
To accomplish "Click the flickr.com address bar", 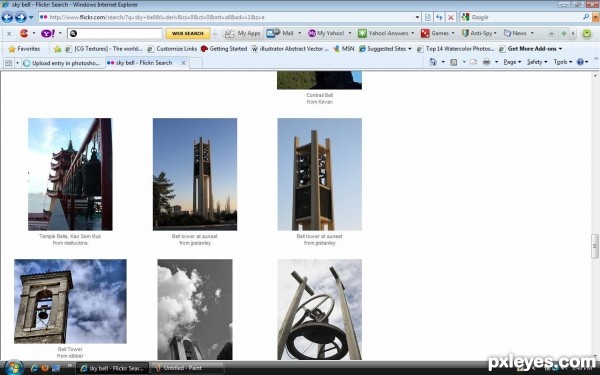I will pos(226,17).
